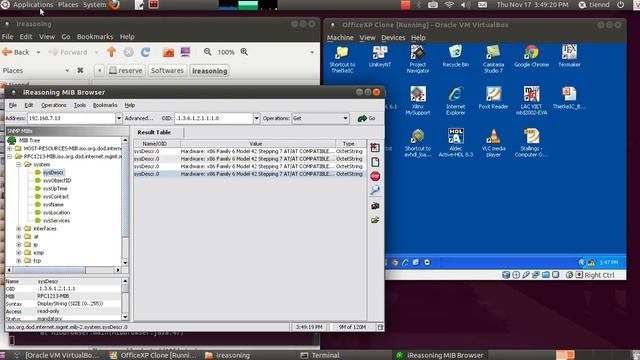Select sysContact node in MIB tree
Image resolution: width=640 pixels, height=360 pixels.
pos(56,196)
